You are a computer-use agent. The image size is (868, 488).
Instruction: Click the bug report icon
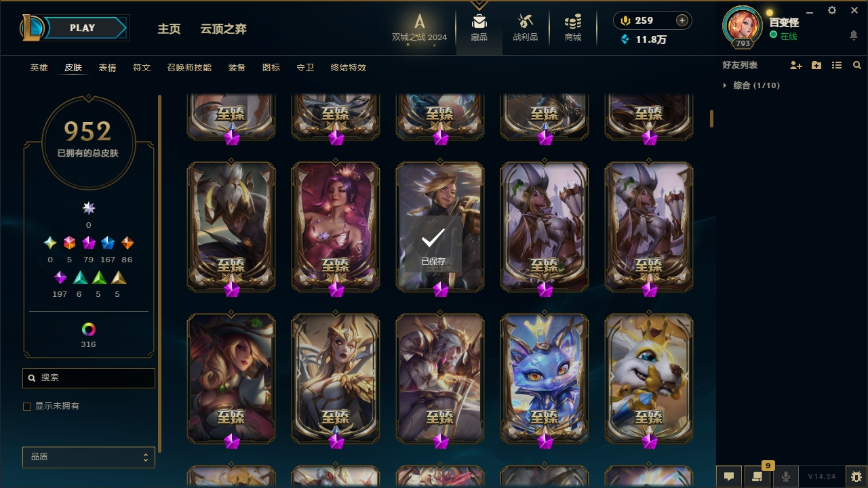(856, 476)
